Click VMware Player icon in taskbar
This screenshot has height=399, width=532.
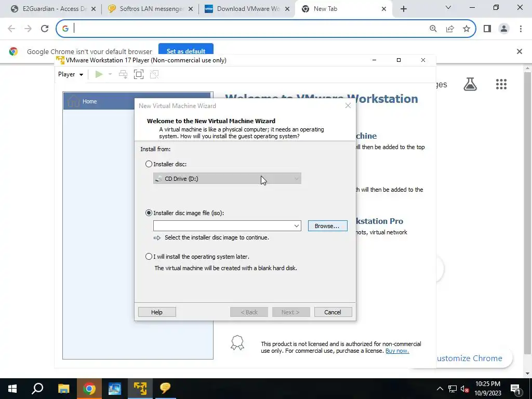click(x=140, y=389)
